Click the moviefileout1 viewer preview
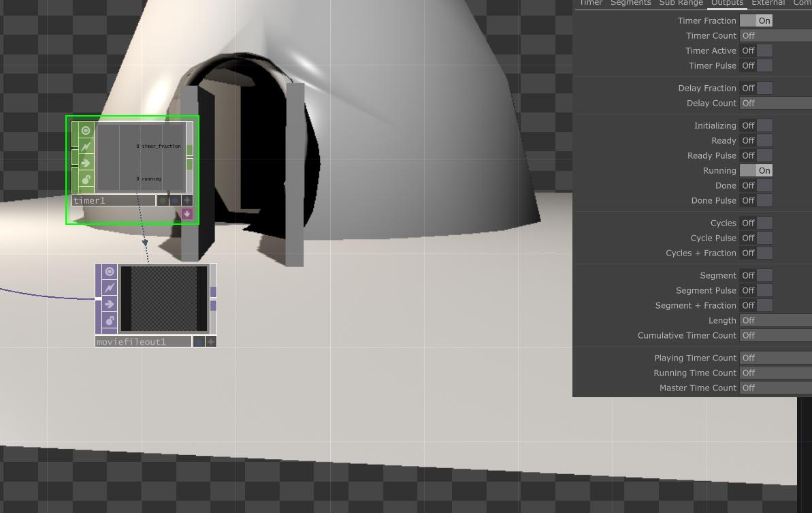This screenshot has width=812, height=513. (163, 298)
